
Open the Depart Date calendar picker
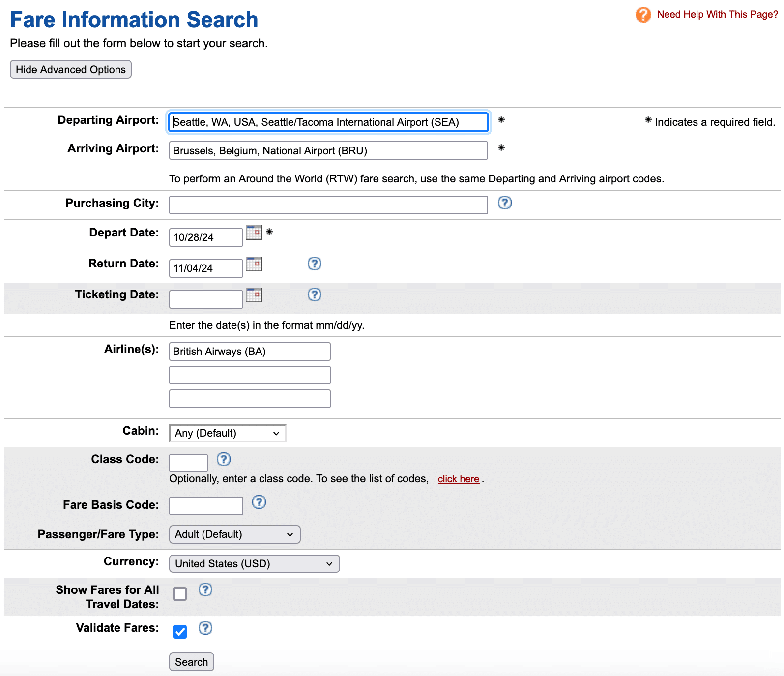point(254,233)
